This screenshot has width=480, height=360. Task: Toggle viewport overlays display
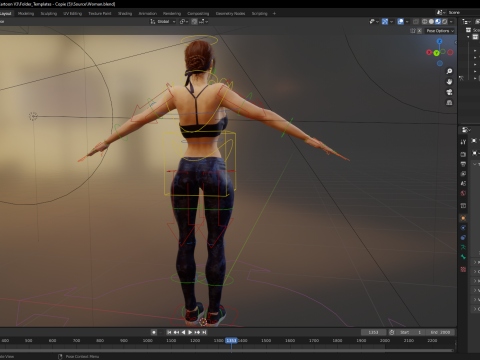[x=401, y=21]
